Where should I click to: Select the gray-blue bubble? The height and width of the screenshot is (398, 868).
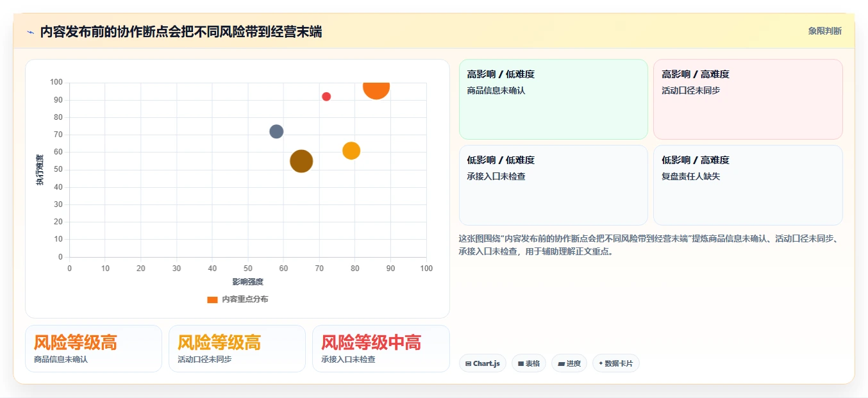pos(276,131)
